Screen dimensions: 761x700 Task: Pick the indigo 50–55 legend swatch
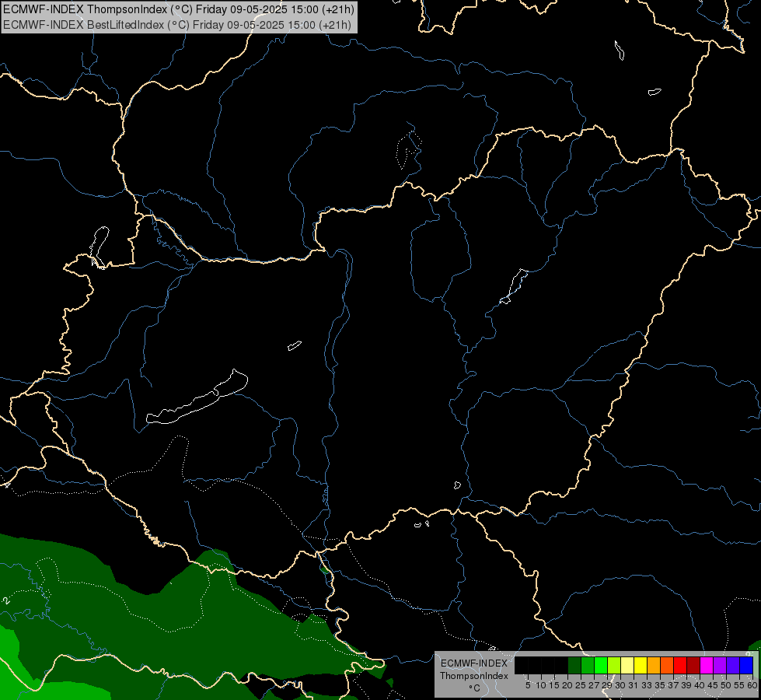733,665
